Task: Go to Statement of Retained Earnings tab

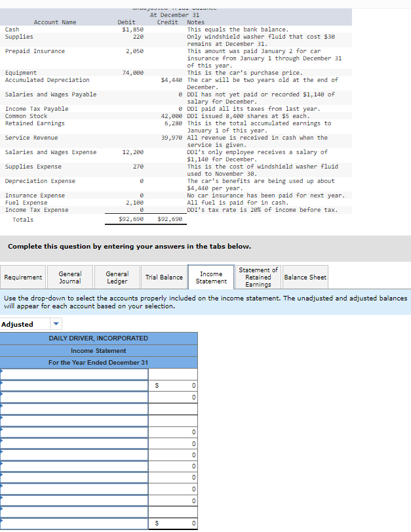Action: (258, 277)
